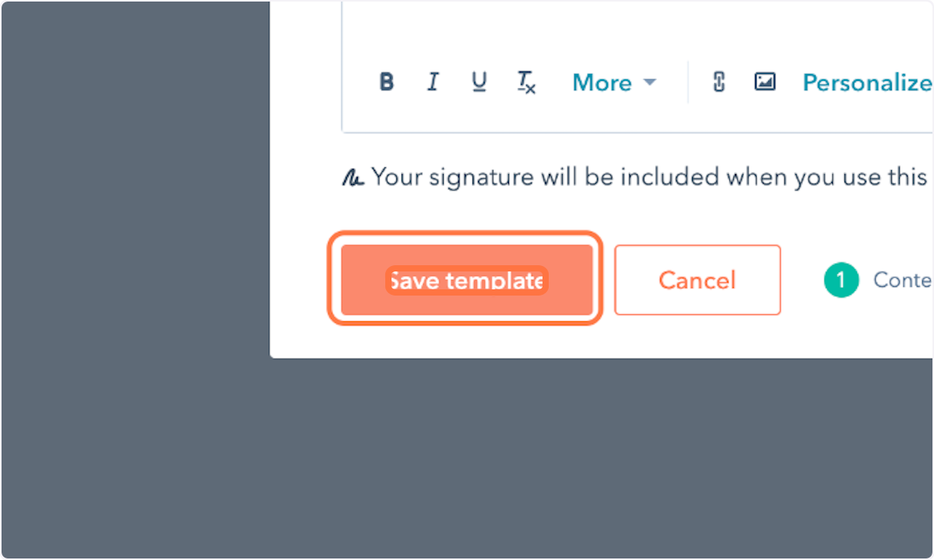
Task: Insert a link using the chain icon
Action: (719, 82)
